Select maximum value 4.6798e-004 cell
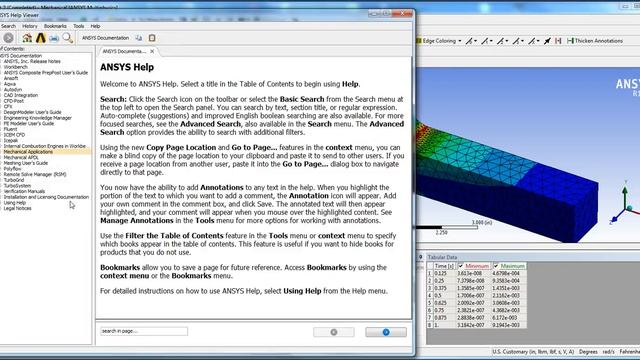The height and width of the screenshot is (360, 640). (509, 273)
